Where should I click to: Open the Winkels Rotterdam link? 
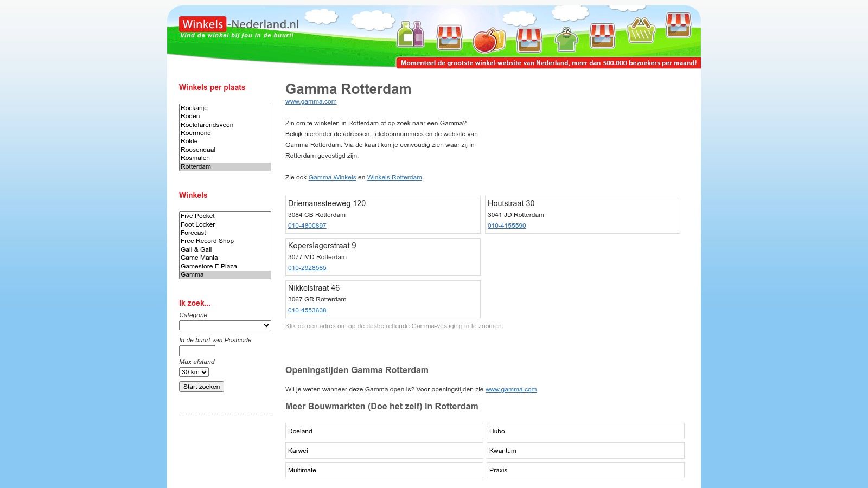pyautogui.click(x=394, y=177)
